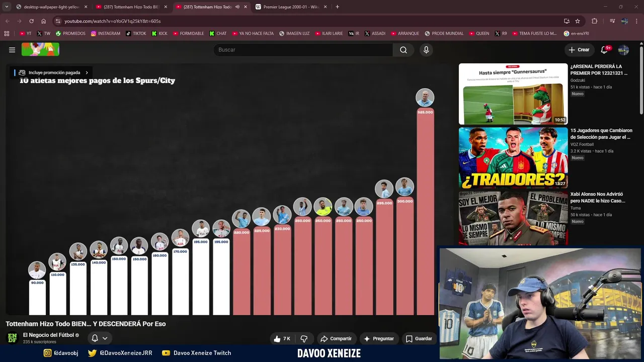Open the tab search dropdown arrow
This screenshot has width=644, height=362.
coord(6,7)
